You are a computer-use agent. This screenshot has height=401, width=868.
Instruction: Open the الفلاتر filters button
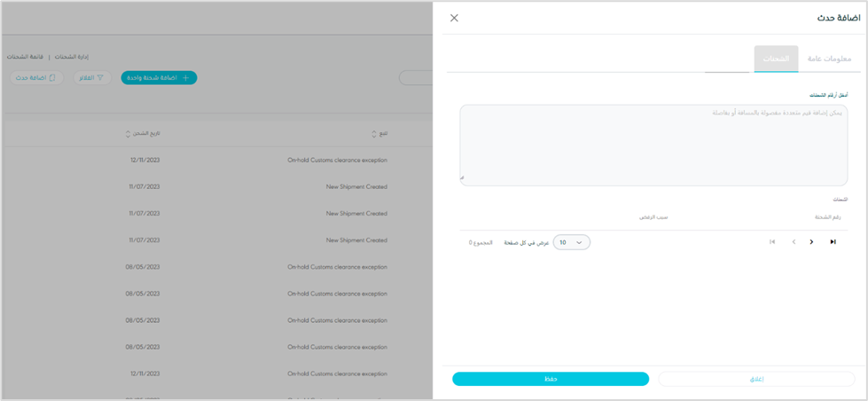click(92, 78)
